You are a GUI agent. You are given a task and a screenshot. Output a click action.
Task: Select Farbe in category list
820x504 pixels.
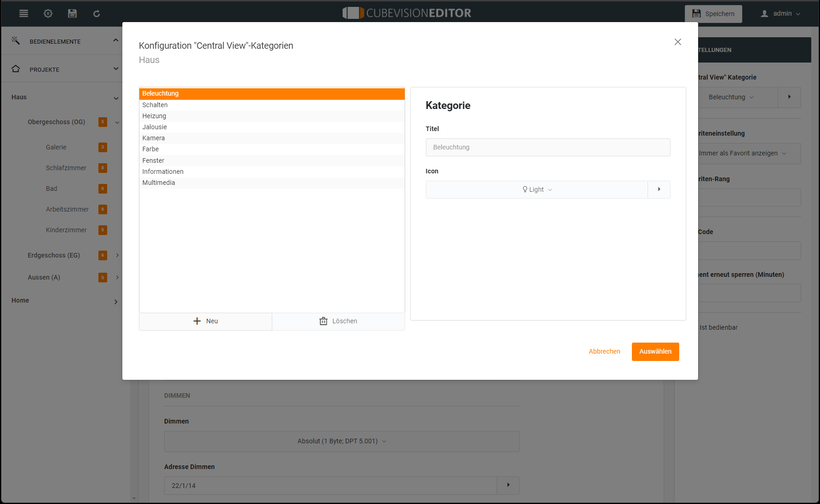point(272,149)
